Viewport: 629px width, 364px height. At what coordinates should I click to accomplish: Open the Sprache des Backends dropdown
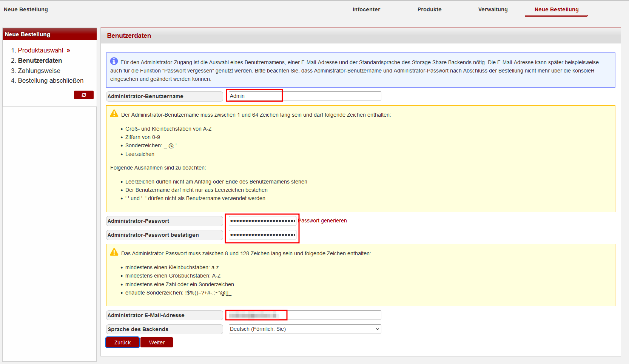click(305, 329)
